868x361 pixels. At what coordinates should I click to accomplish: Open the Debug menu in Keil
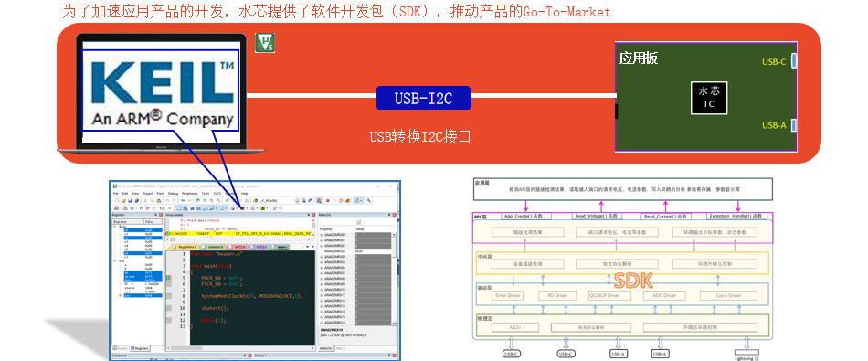174,193
